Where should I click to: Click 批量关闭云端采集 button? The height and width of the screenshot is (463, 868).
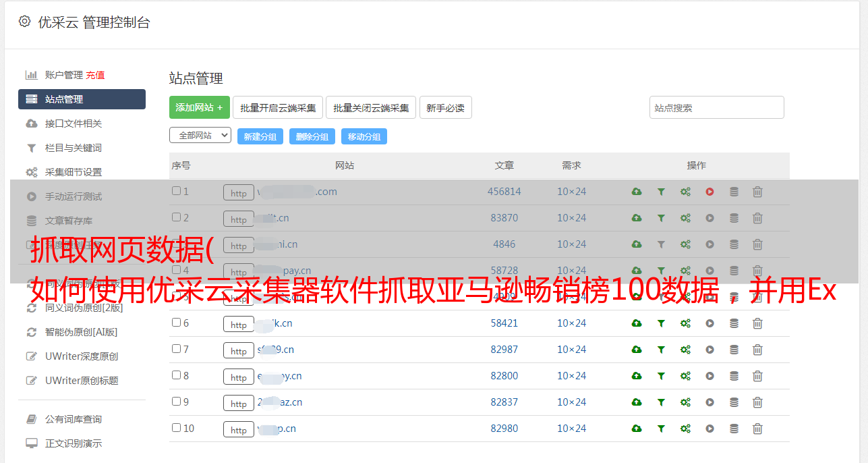point(371,107)
